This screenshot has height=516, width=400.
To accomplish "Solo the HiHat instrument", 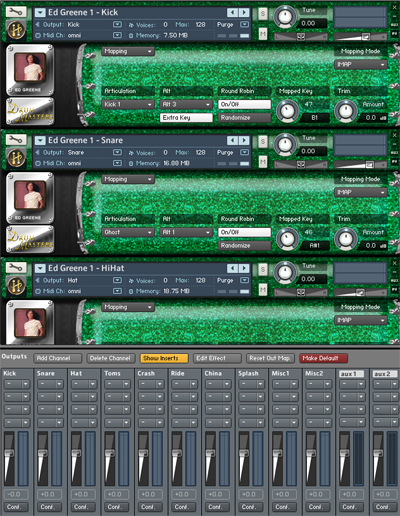I will (263, 269).
